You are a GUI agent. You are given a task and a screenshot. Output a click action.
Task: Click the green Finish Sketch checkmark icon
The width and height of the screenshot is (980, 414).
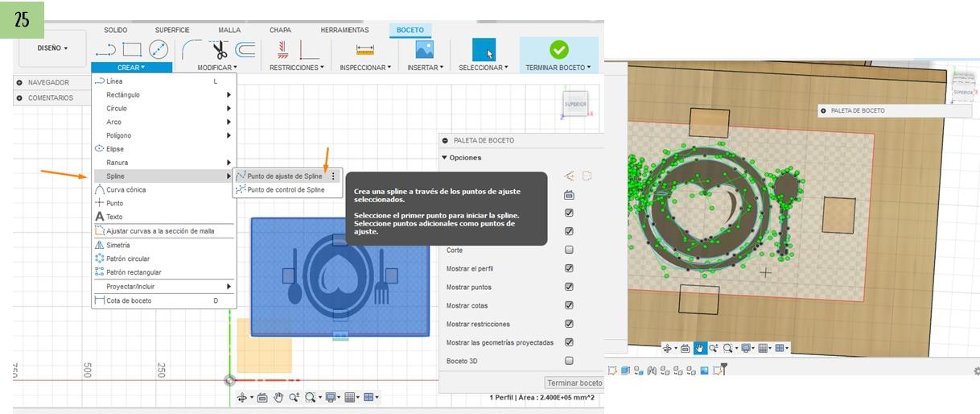tap(558, 49)
